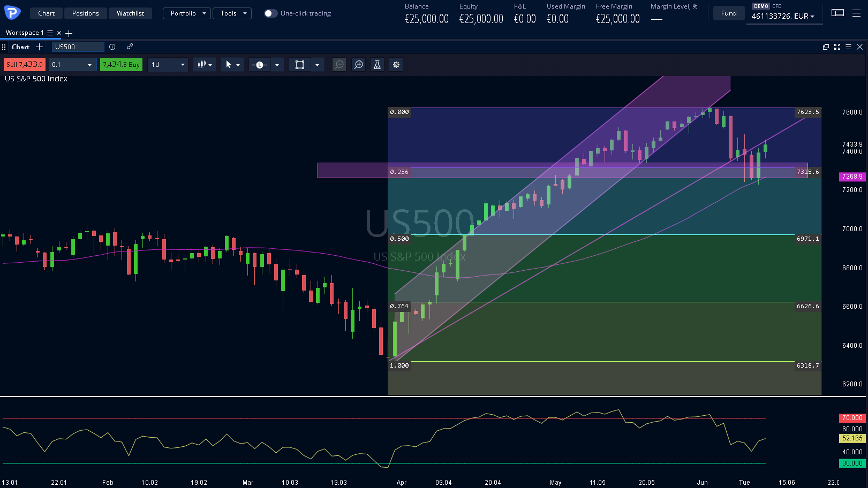The image size is (868, 488).
Task: Open the layout switcher icon
Action: (837, 13)
